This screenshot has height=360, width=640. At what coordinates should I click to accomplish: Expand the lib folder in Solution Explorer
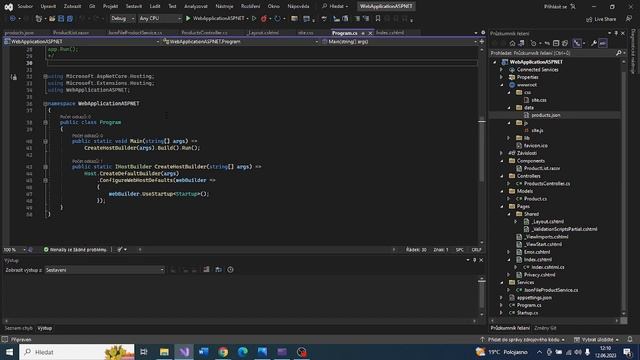pos(509,138)
